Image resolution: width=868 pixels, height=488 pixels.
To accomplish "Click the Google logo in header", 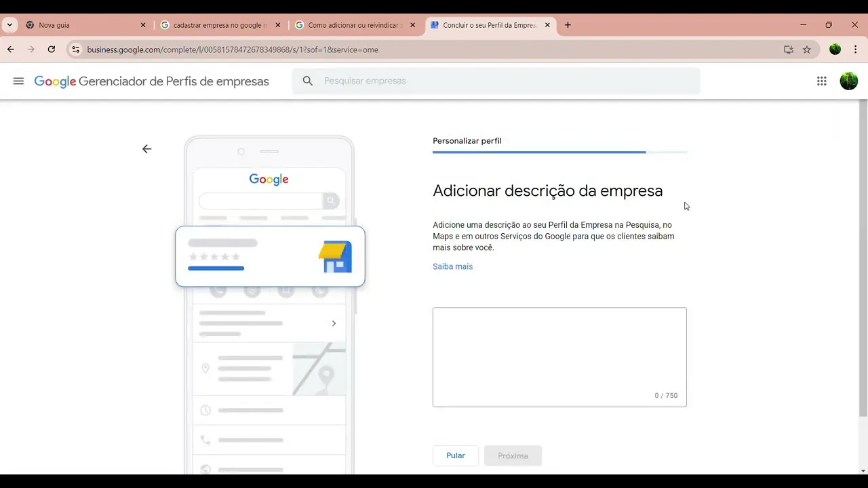I will [x=55, y=82].
